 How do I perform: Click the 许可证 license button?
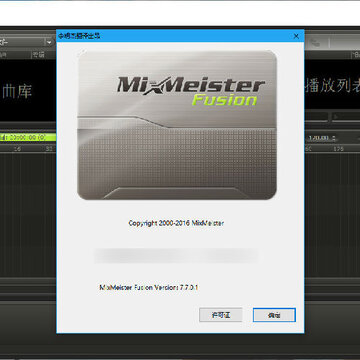[221, 315]
